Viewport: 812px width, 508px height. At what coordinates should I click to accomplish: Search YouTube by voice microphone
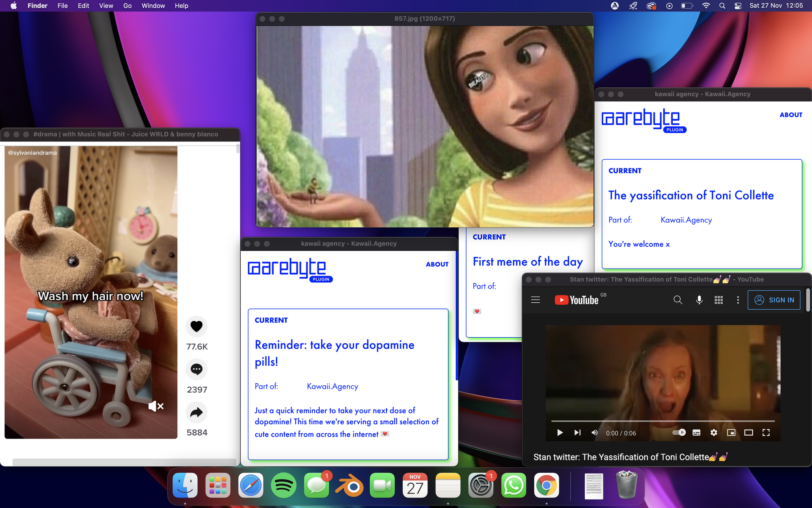[x=699, y=300]
